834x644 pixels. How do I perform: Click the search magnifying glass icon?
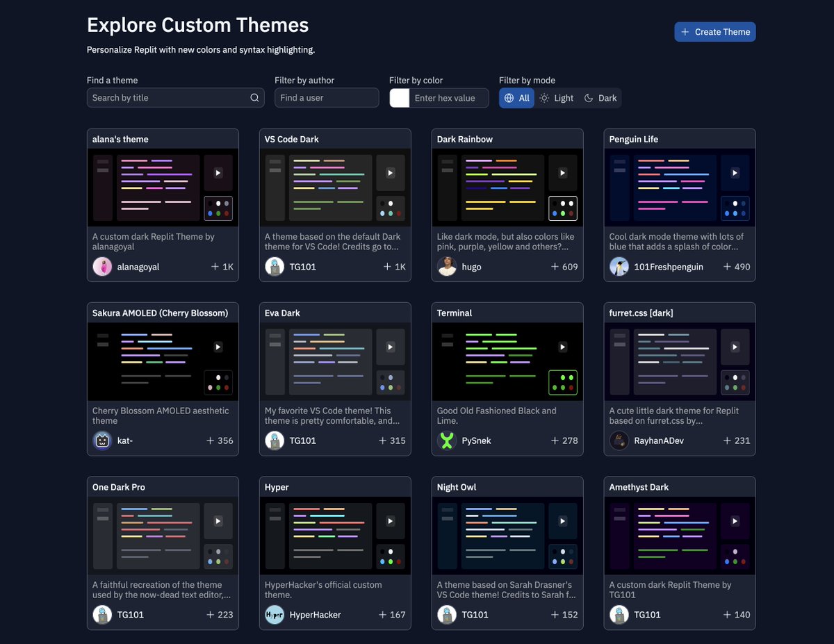coord(254,97)
